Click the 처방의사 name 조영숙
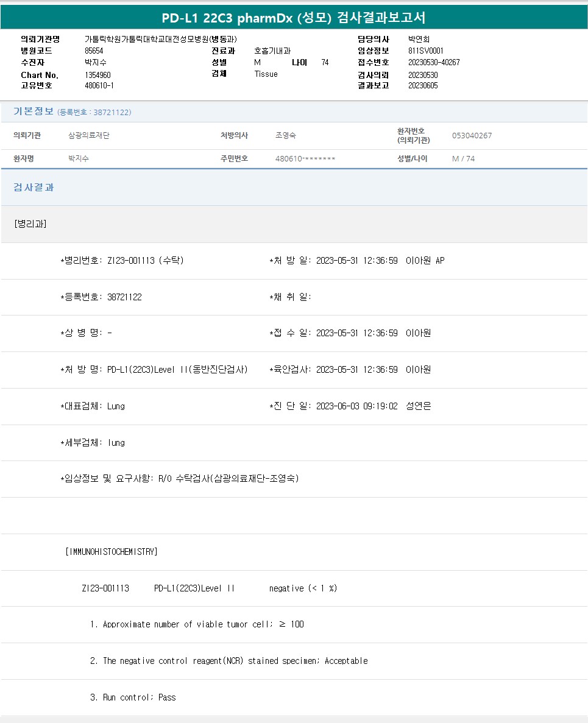This screenshot has height=723, width=588. point(286,136)
